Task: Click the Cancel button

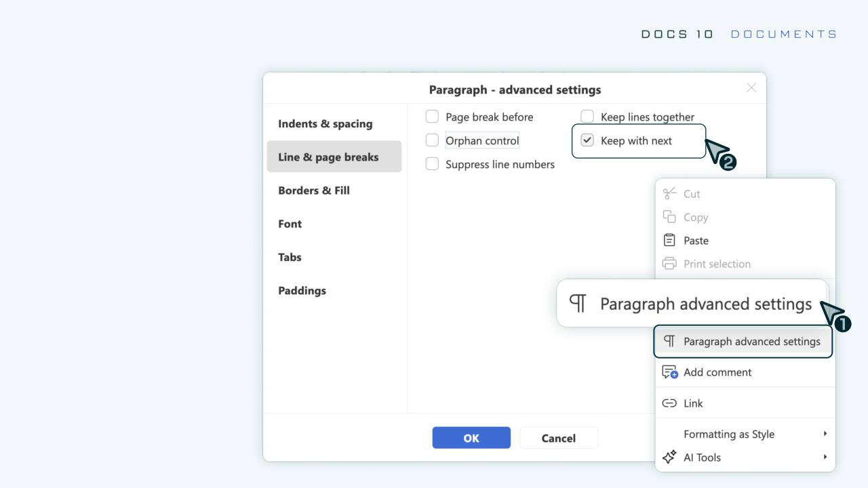Action: [x=559, y=438]
